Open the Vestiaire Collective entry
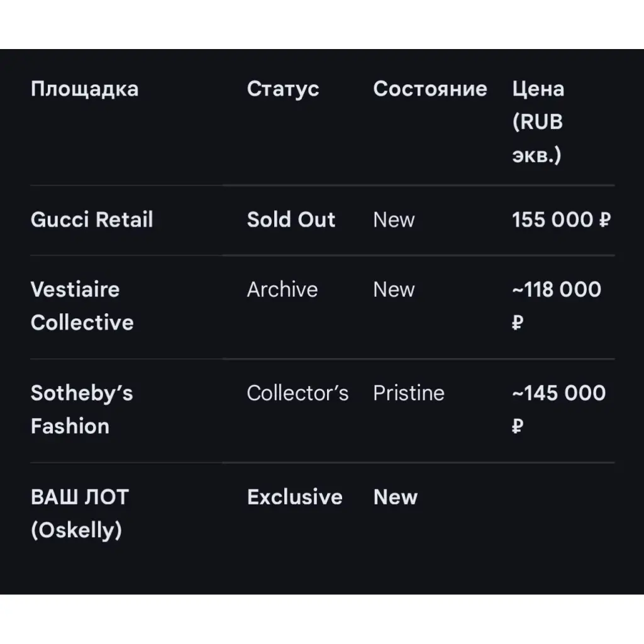 point(82,306)
